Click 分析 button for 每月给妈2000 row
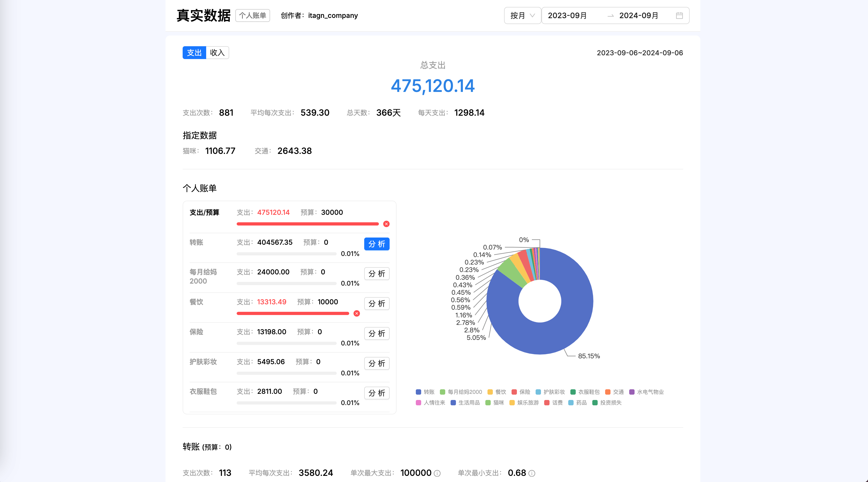Image resolution: width=868 pixels, height=482 pixels. click(377, 274)
